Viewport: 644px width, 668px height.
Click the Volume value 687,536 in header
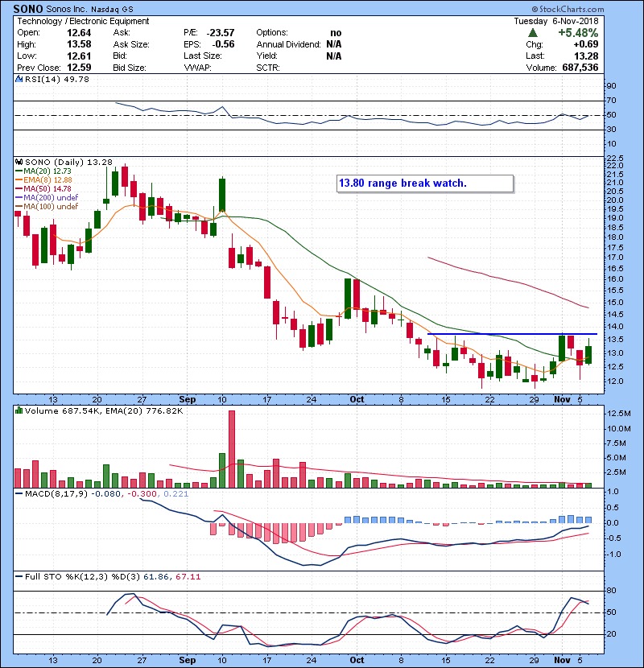pos(580,68)
